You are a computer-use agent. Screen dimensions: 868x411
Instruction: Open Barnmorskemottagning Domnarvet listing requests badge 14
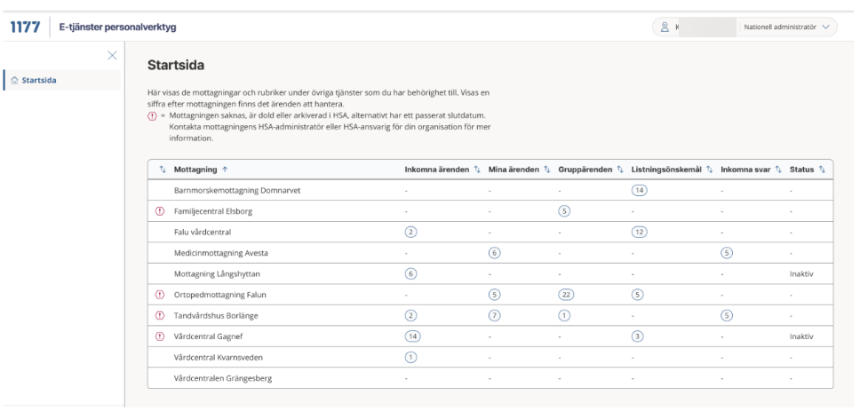tap(638, 190)
